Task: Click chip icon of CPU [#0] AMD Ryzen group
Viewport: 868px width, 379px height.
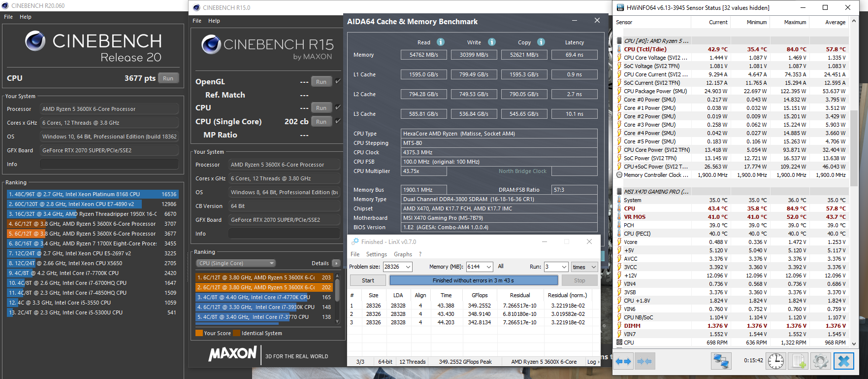Action: pos(619,41)
